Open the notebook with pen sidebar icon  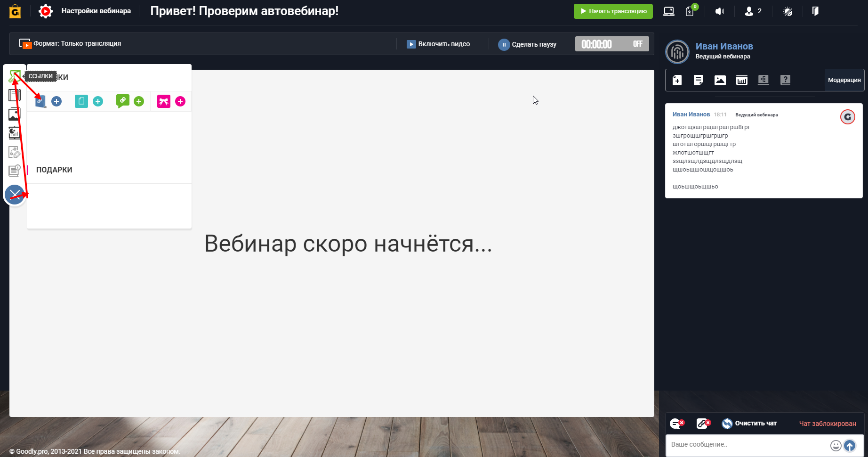[x=15, y=95]
